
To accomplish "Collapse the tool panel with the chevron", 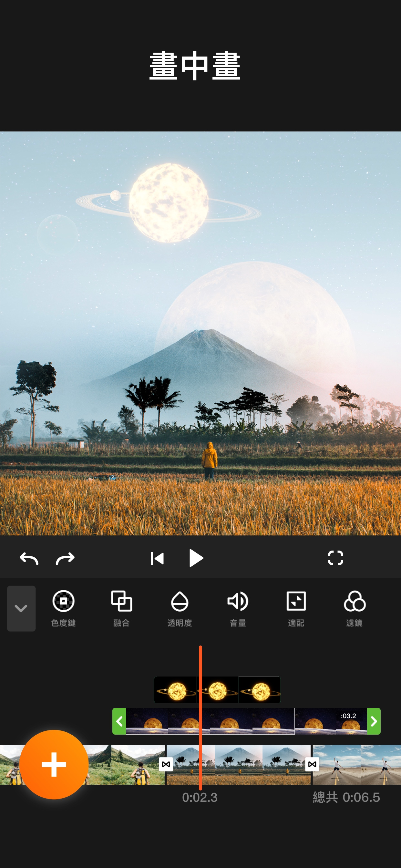I will pyautogui.click(x=21, y=608).
